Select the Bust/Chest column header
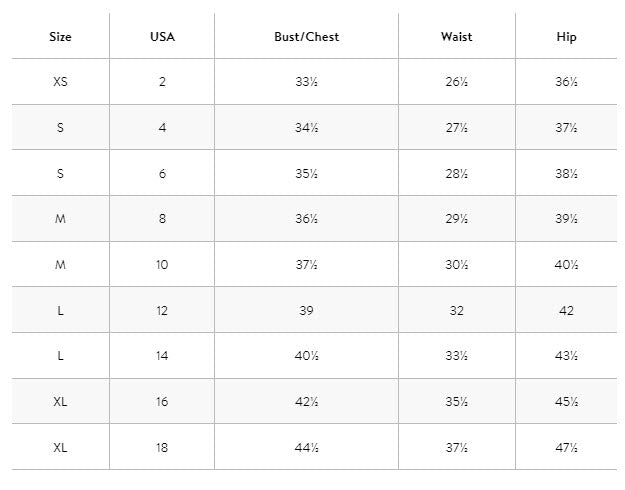625x490 pixels. (306, 37)
